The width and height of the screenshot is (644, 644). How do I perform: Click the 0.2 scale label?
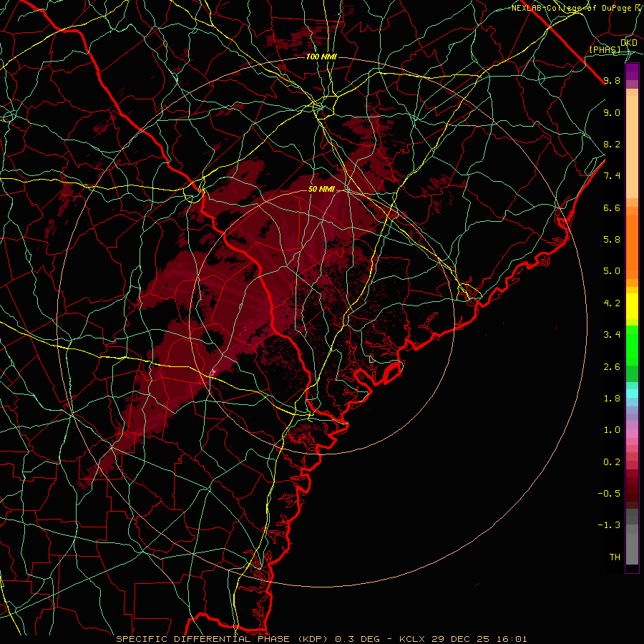coord(612,462)
